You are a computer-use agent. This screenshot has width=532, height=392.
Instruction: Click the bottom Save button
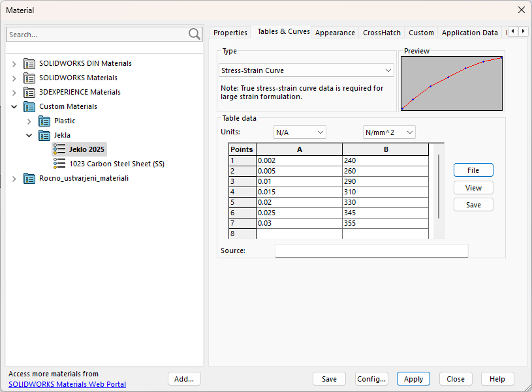pyautogui.click(x=329, y=379)
